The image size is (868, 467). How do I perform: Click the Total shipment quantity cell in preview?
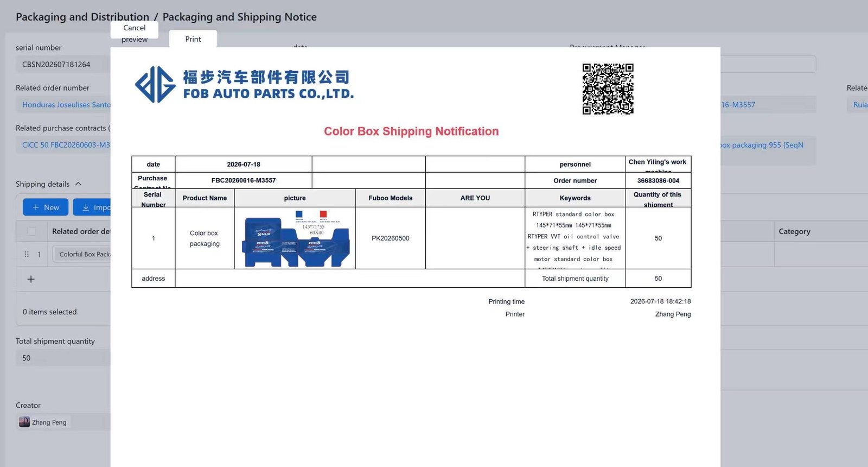click(575, 279)
